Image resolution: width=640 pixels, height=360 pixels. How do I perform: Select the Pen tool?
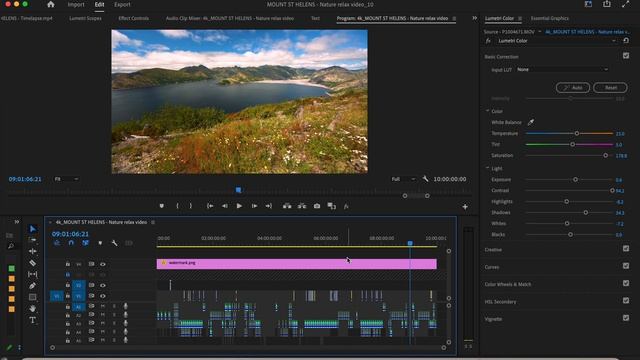pyautogui.click(x=33, y=286)
